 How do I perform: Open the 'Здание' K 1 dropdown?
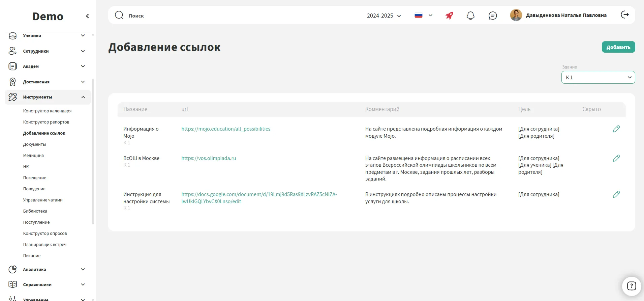tap(598, 77)
